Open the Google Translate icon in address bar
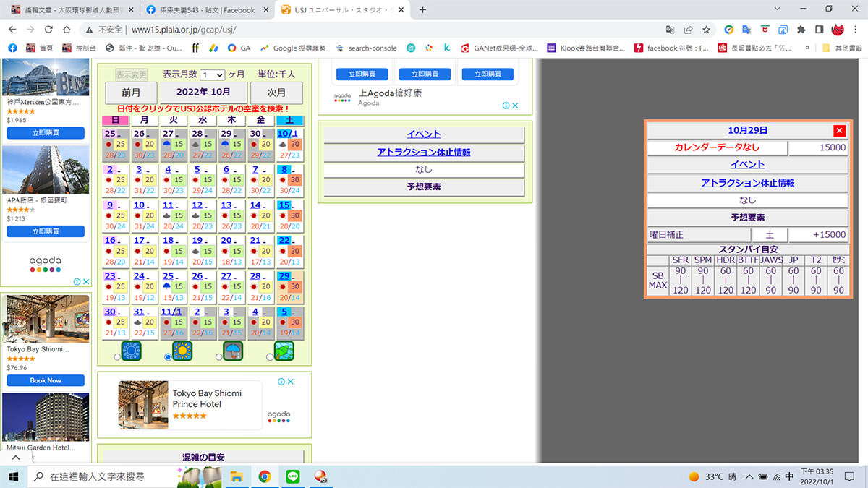 [x=671, y=30]
